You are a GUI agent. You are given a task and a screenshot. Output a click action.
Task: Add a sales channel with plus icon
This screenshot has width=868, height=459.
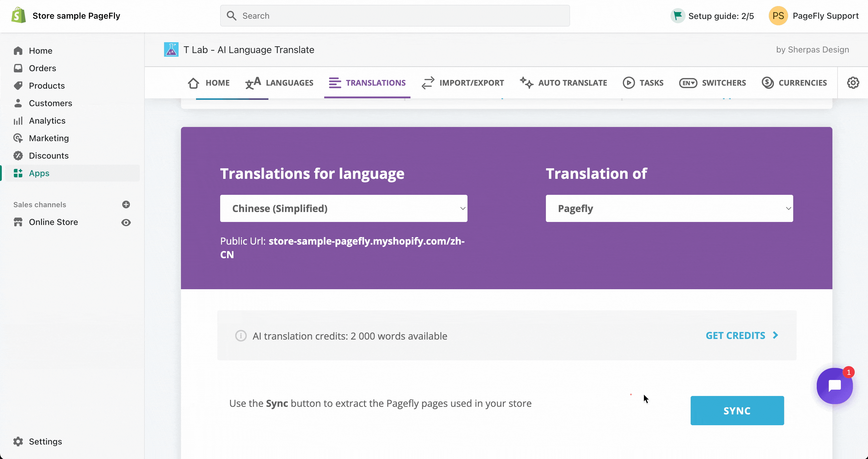point(126,204)
